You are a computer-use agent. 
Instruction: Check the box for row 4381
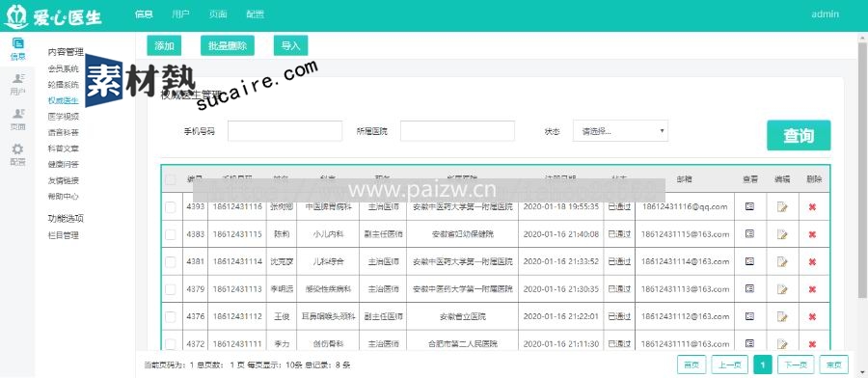pos(171,261)
